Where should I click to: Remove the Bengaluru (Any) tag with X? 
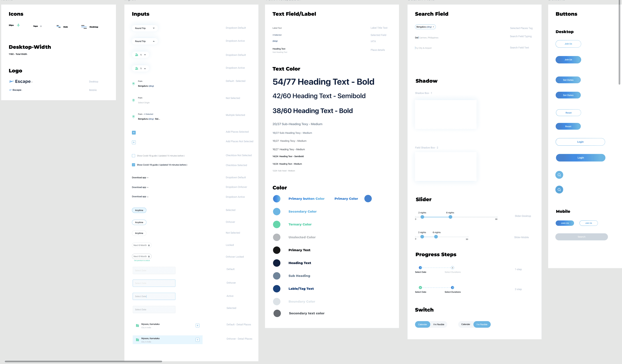(433, 27)
